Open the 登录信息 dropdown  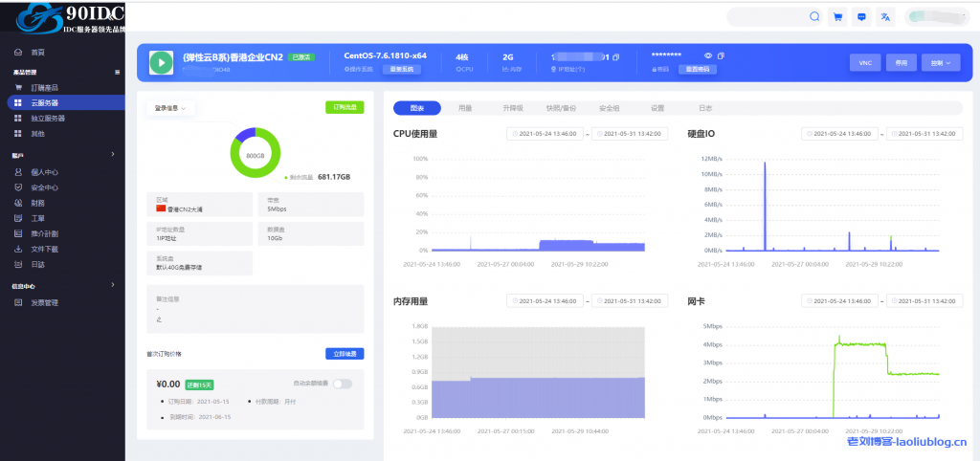click(x=171, y=108)
